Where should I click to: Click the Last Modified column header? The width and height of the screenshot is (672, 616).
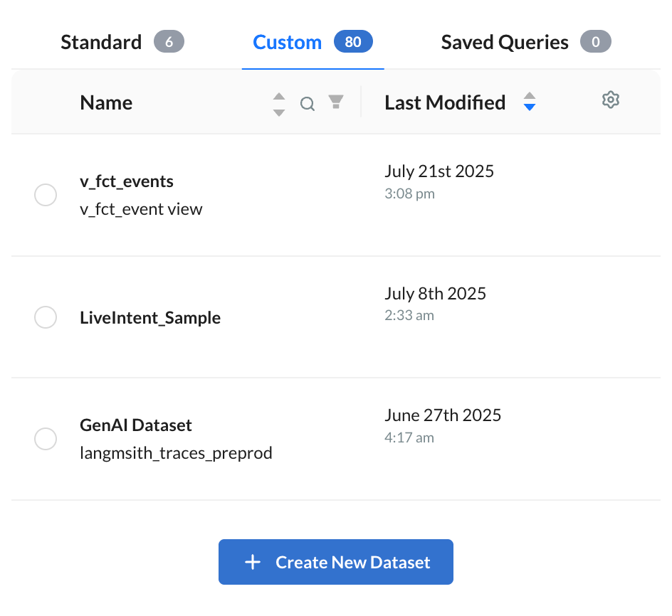(445, 102)
